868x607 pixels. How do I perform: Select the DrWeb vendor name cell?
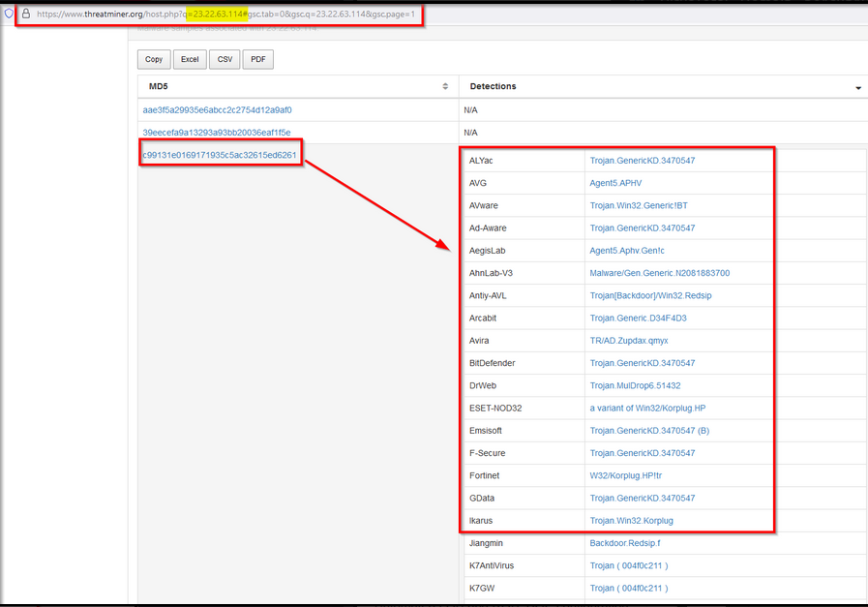click(x=524, y=385)
